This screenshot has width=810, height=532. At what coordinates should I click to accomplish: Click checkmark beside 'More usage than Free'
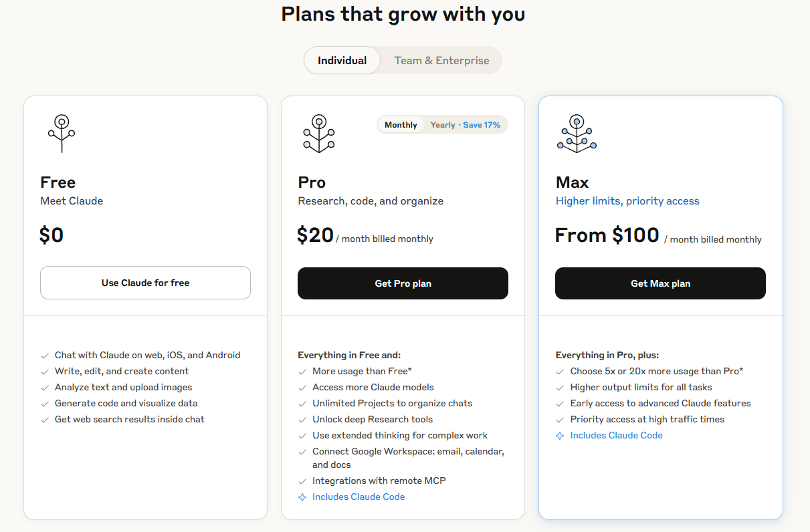[x=302, y=372]
